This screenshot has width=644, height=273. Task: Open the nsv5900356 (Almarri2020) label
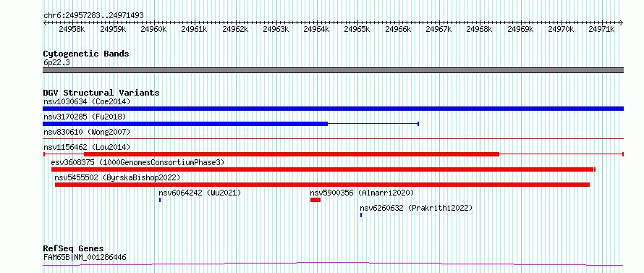362,193
